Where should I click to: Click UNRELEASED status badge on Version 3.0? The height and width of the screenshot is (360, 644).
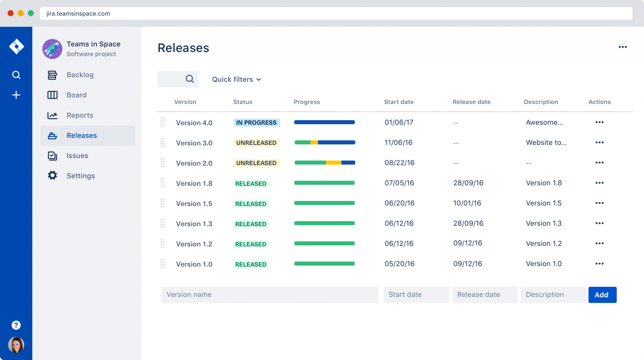[x=256, y=143]
